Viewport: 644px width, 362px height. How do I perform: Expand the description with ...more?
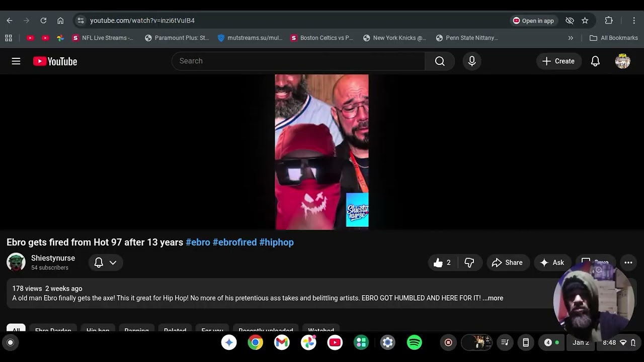(493, 298)
